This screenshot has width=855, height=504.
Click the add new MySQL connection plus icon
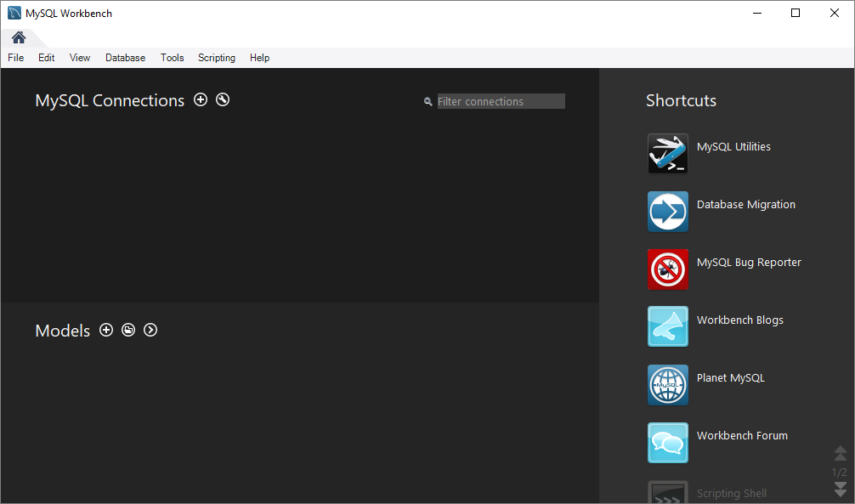click(201, 99)
